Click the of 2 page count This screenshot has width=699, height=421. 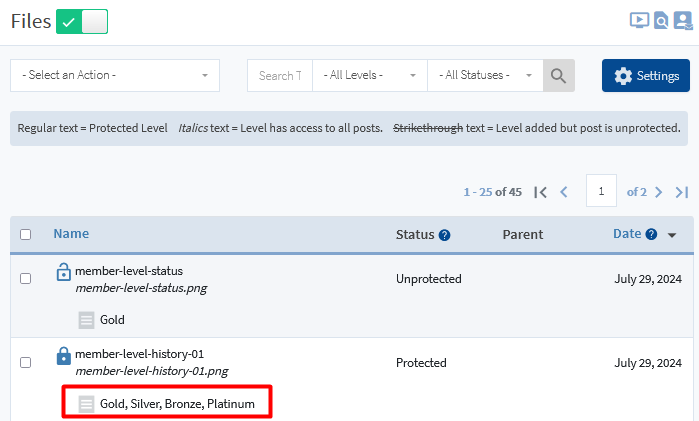tap(637, 192)
